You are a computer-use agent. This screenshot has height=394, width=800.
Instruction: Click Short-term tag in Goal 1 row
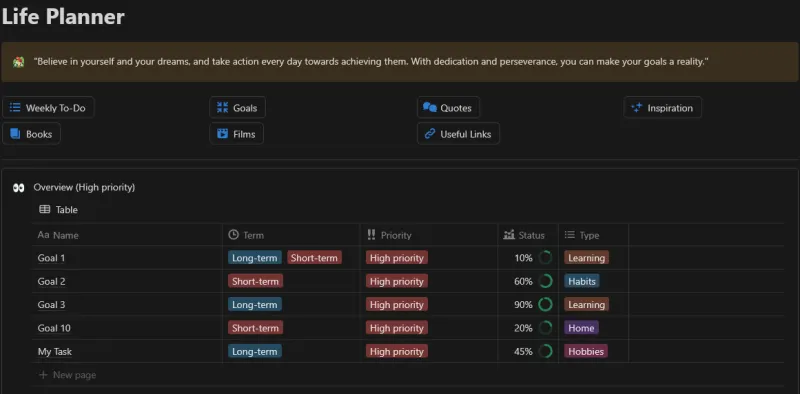tap(314, 258)
